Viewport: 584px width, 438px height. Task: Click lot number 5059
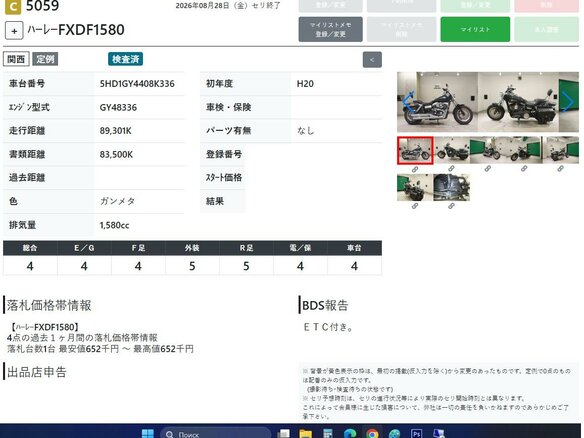point(42,6)
